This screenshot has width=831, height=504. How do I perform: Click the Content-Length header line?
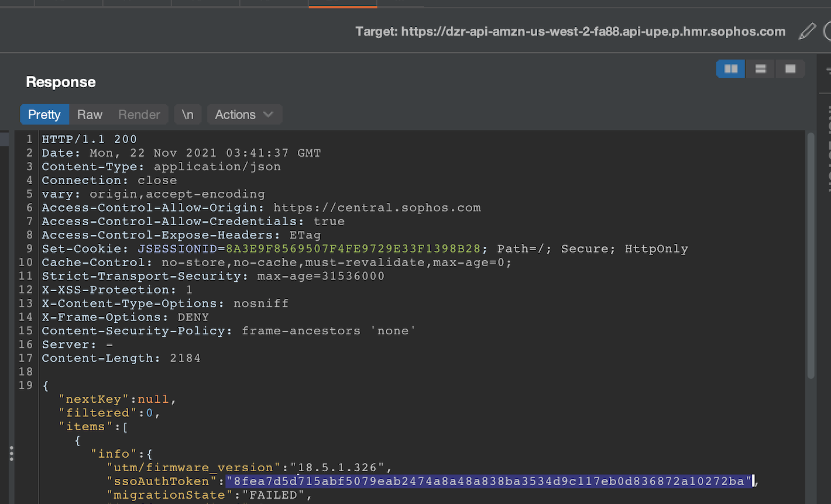(x=121, y=358)
